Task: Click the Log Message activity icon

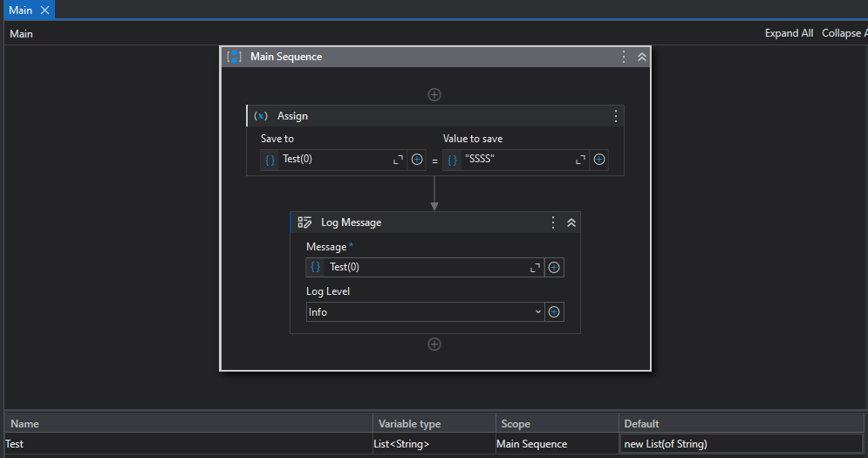Action: coord(304,222)
